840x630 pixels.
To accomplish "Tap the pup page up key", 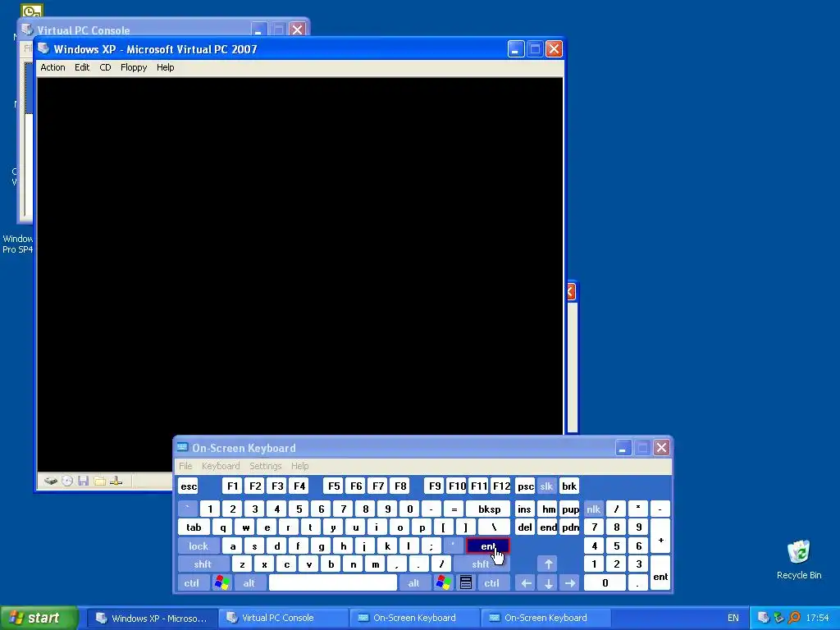I will [570, 509].
